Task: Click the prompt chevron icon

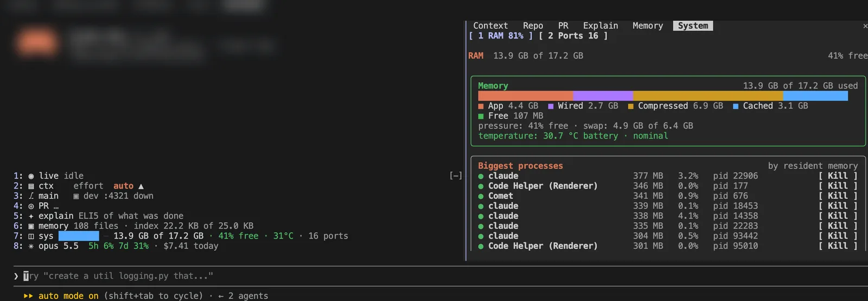Action: 16,276
